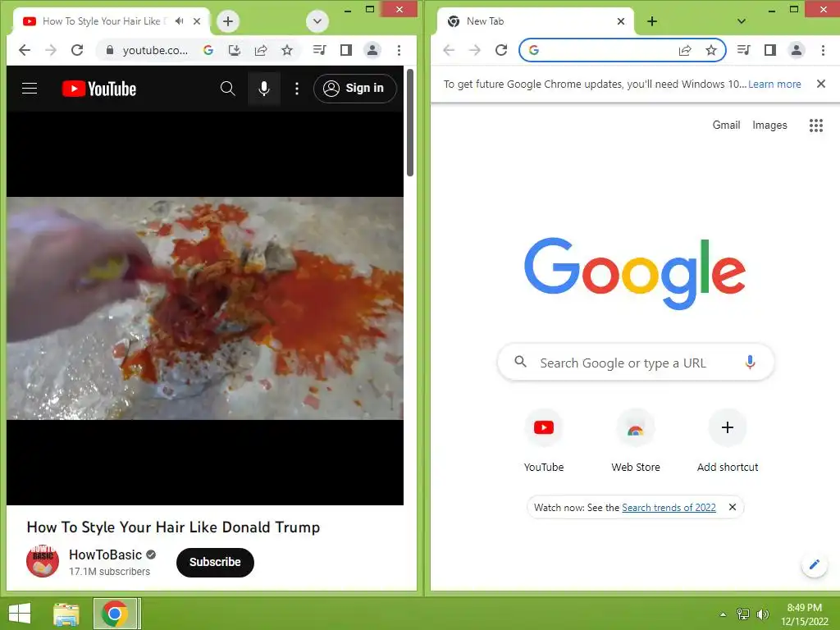
Task: Open Windows Start button
Action: click(20, 614)
